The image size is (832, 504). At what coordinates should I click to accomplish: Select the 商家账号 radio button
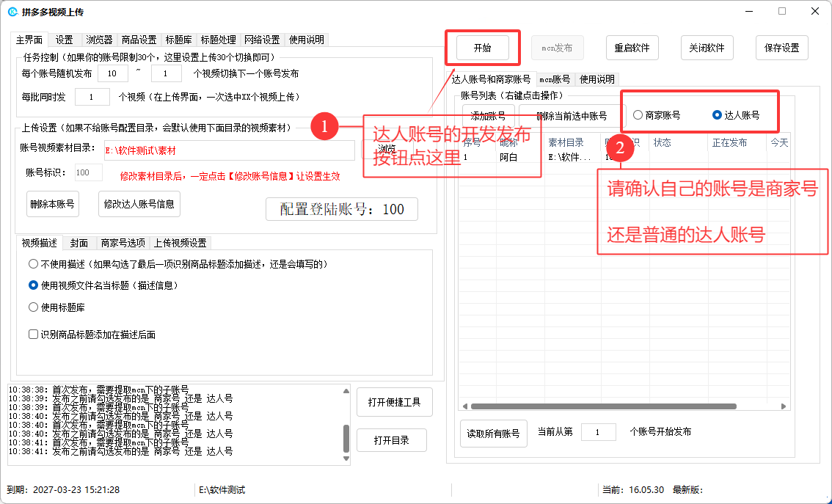pyautogui.click(x=657, y=115)
